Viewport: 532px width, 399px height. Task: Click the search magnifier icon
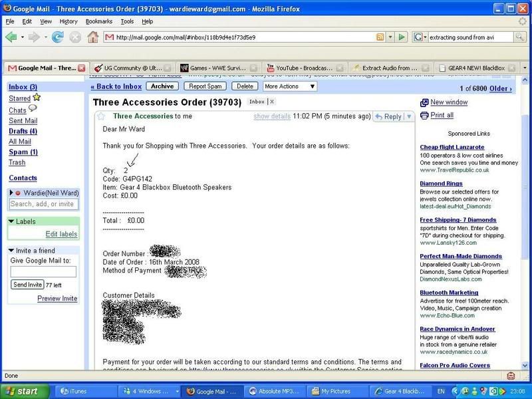coord(519,37)
